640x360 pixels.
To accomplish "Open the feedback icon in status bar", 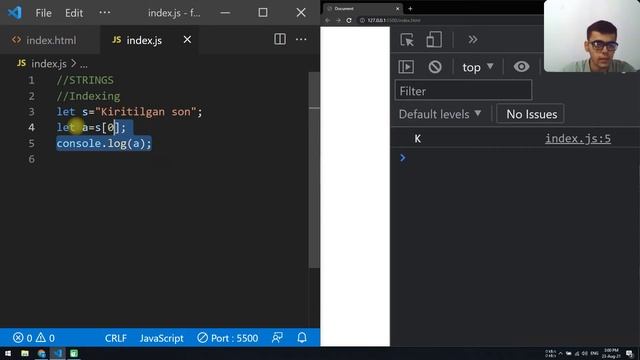I will [278, 338].
